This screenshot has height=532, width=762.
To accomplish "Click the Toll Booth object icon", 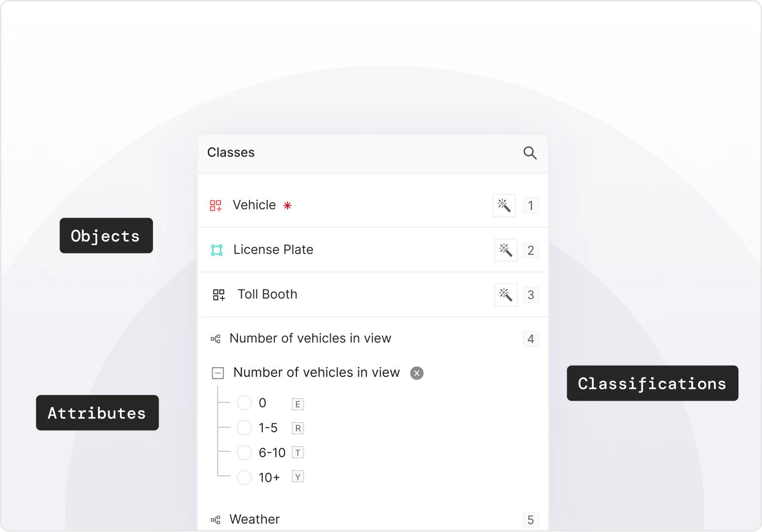I will [x=219, y=295].
